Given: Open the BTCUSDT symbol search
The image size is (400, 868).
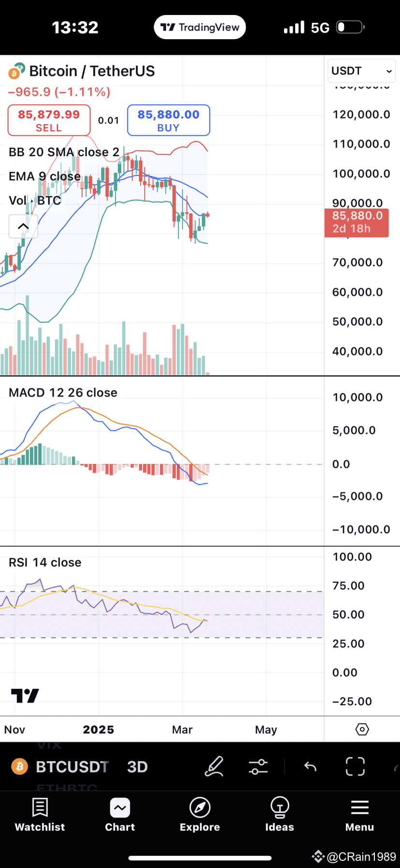Looking at the screenshot, I should [60, 767].
